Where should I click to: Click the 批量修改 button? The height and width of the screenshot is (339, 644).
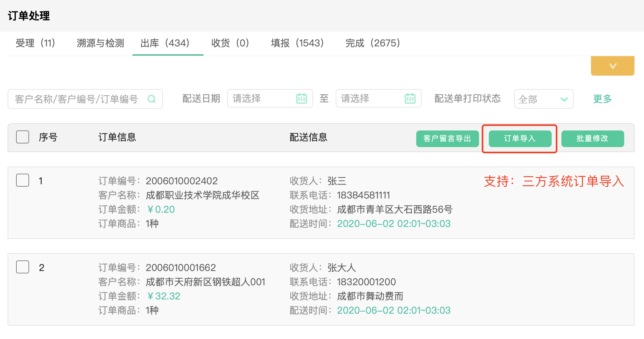(593, 139)
